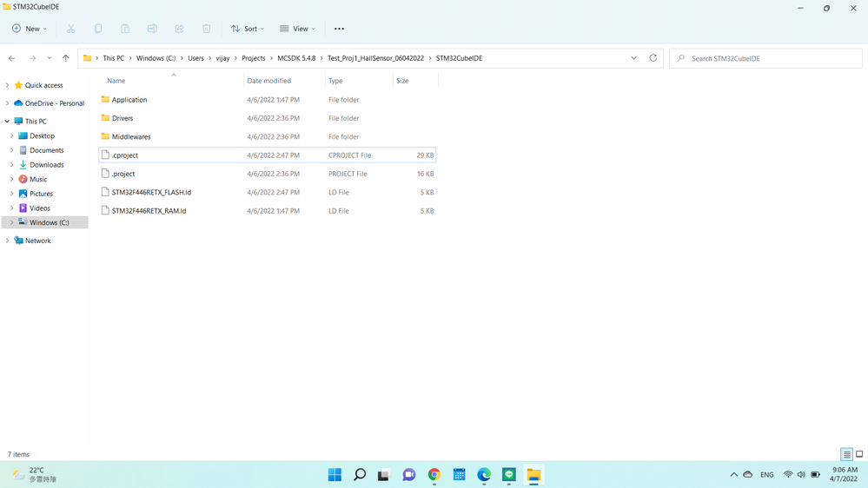The width and height of the screenshot is (868, 488).
Task: Go forward with the right arrow
Action: 32,58
